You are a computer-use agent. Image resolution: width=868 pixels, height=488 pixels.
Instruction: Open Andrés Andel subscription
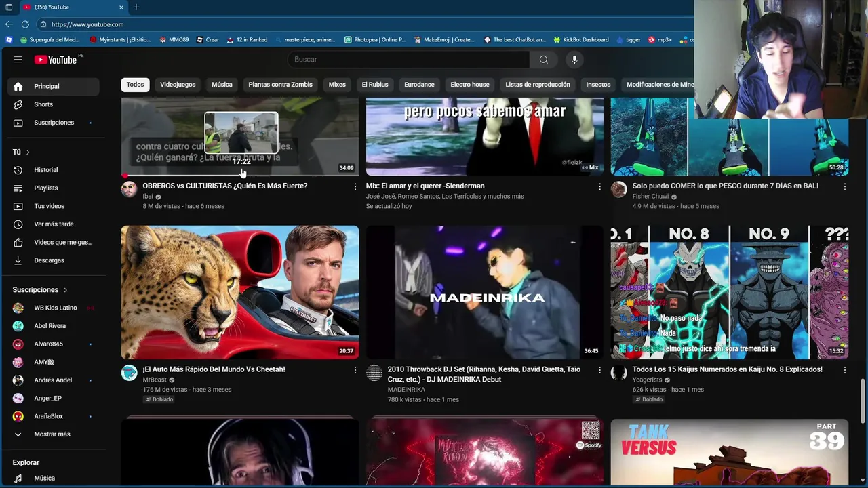pyautogui.click(x=54, y=380)
